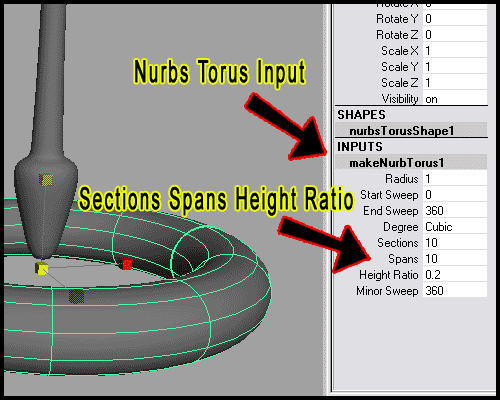Select the Scale X attribute label
Image resolution: width=500 pixels, height=400 pixels.
pos(400,51)
